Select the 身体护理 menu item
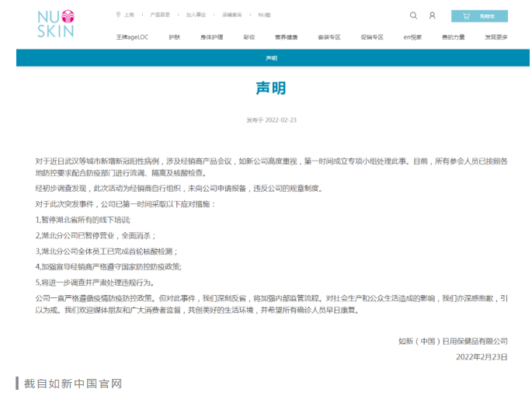532x396 pixels. pos(211,36)
